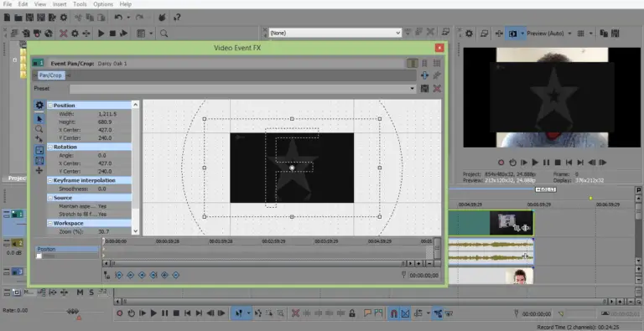Open the Tools menu
Viewport: 644px width, 331px height.
coord(80,4)
